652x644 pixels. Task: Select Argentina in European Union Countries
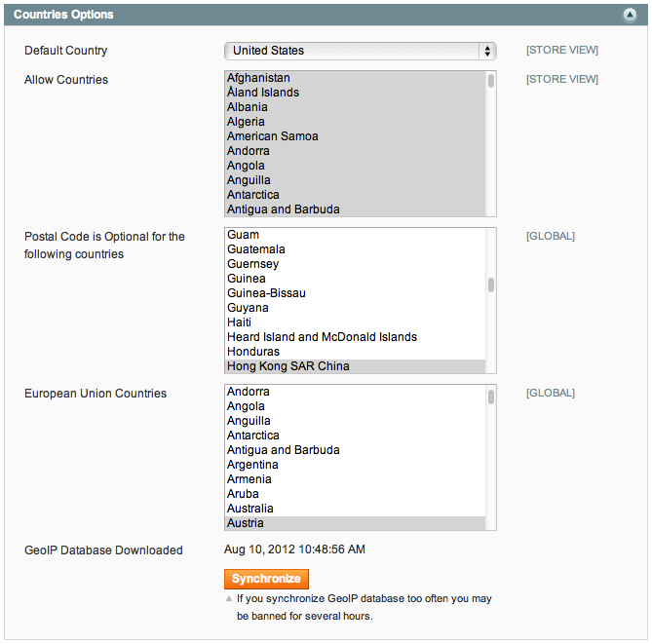click(252, 465)
